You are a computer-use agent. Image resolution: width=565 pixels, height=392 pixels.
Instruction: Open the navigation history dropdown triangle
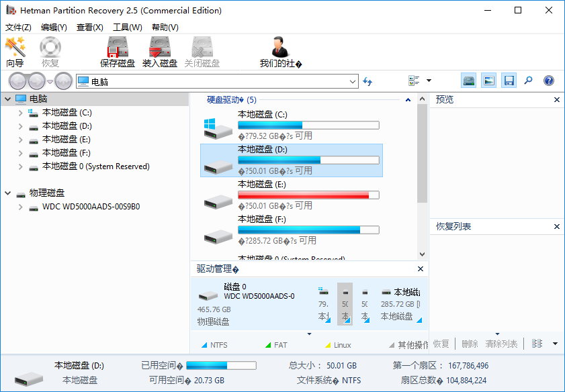[x=50, y=82]
